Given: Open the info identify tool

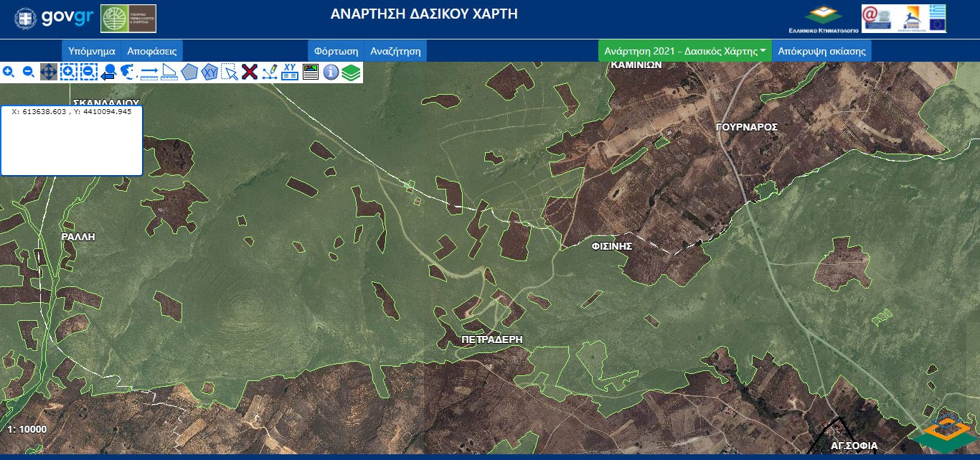Looking at the screenshot, I should (331, 72).
